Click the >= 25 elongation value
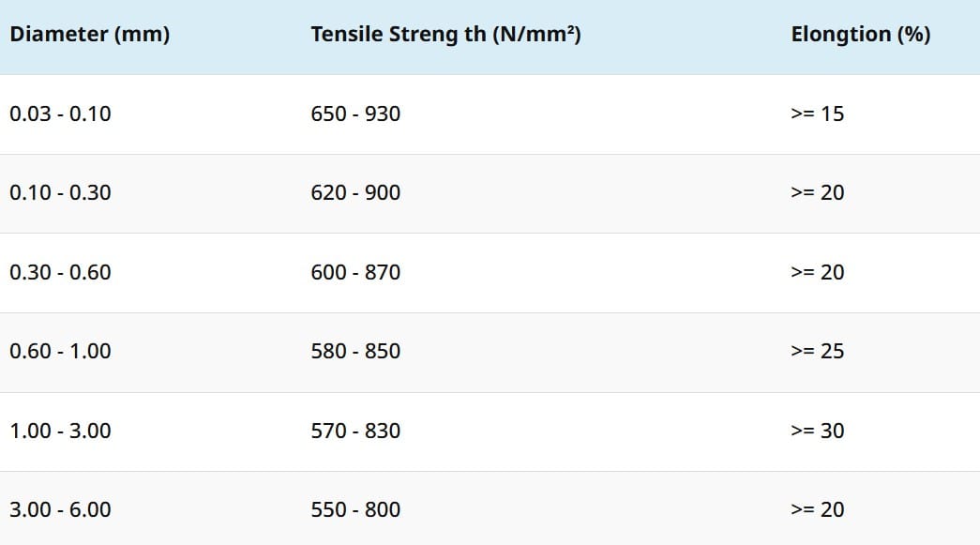The width and height of the screenshot is (980, 545). (817, 351)
